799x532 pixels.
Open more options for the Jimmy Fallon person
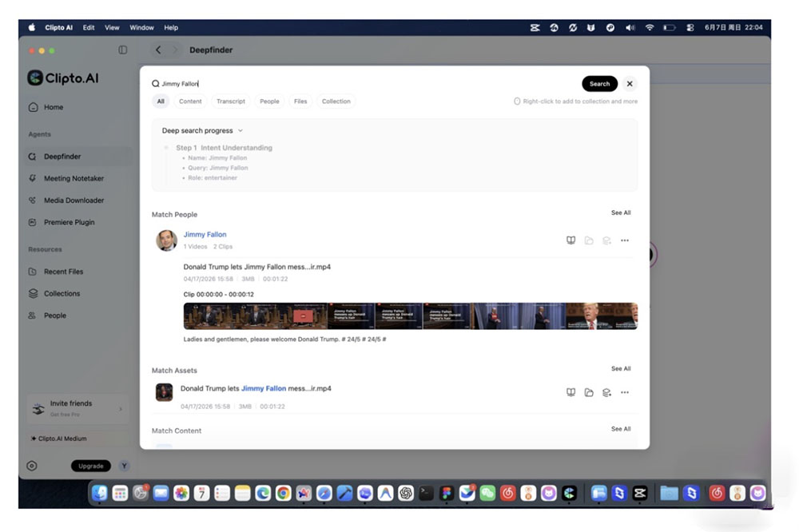(625, 240)
